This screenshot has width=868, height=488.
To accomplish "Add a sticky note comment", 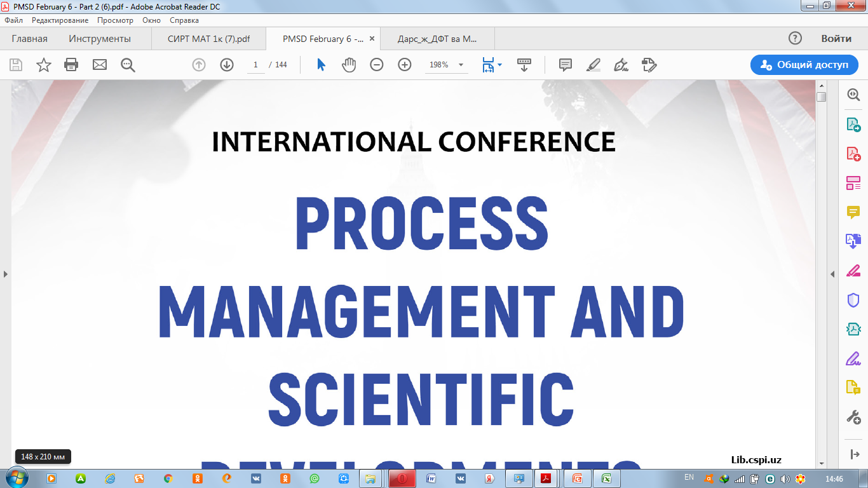I will point(565,65).
